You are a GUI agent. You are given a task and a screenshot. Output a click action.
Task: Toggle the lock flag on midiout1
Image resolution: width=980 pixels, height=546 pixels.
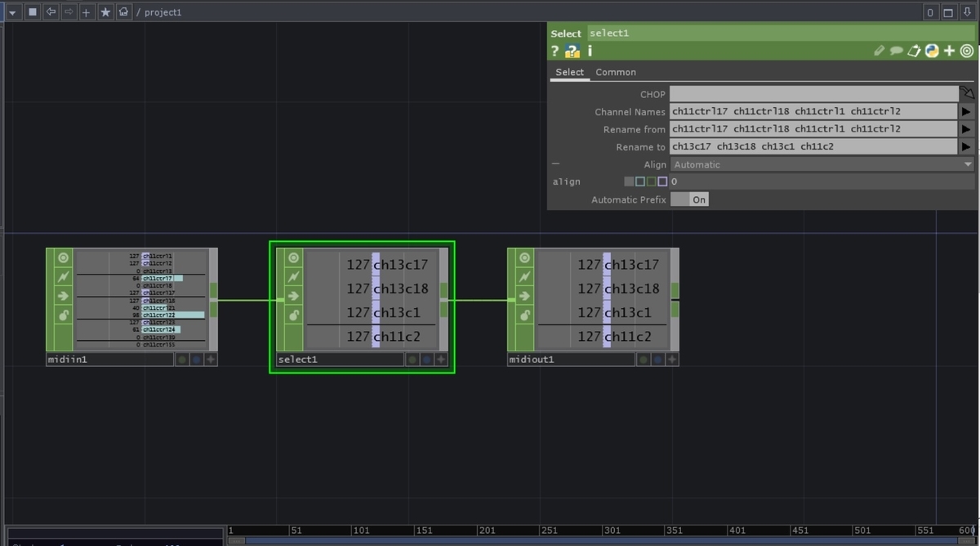[524, 315]
